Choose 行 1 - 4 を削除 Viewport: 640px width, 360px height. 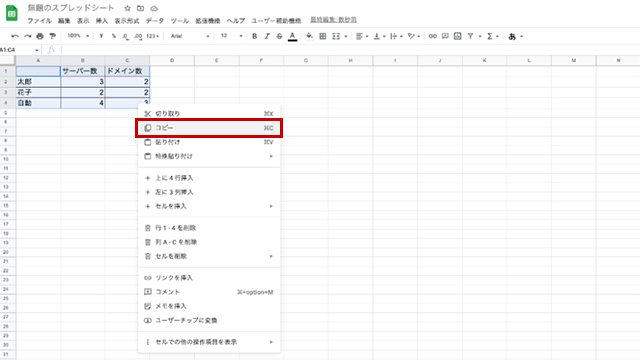(x=209, y=228)
